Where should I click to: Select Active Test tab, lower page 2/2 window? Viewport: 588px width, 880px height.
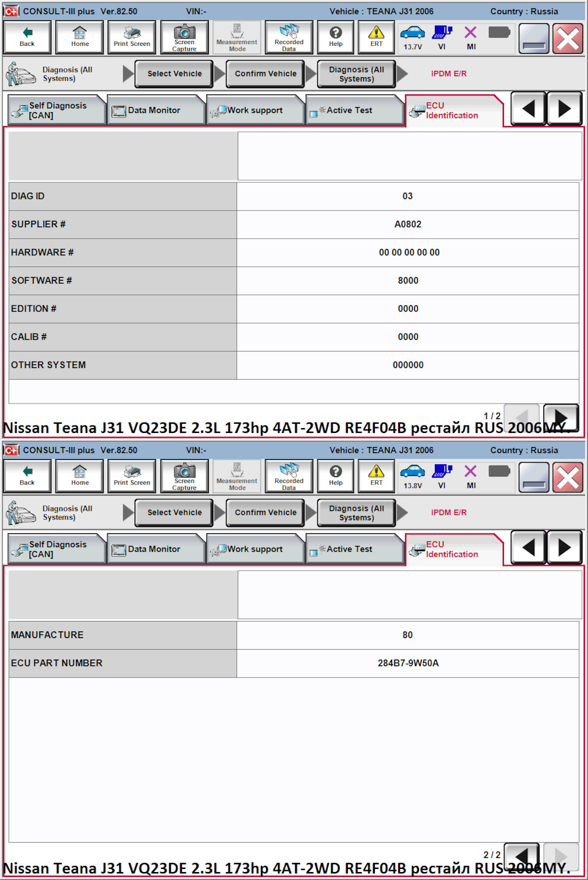pos(354,549)
